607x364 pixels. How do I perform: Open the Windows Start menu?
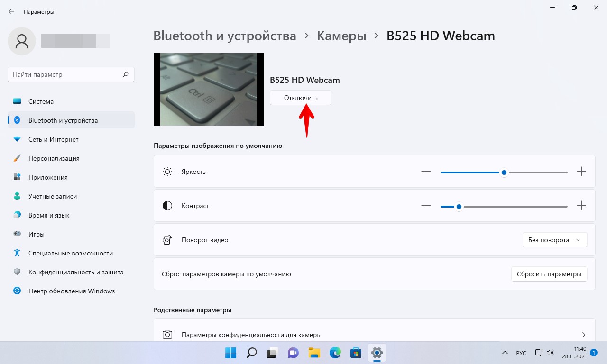[x=230, y=353]
